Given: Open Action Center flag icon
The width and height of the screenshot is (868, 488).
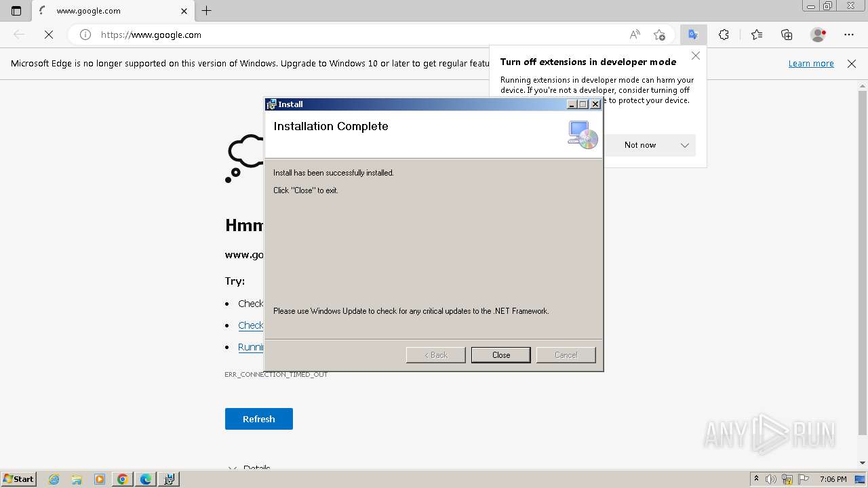Looking at the screenshot, I should 804,479.
